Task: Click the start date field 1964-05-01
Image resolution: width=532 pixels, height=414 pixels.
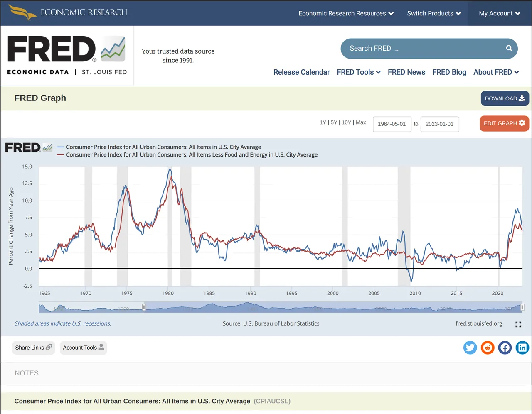Action: (x=392, y=124)
